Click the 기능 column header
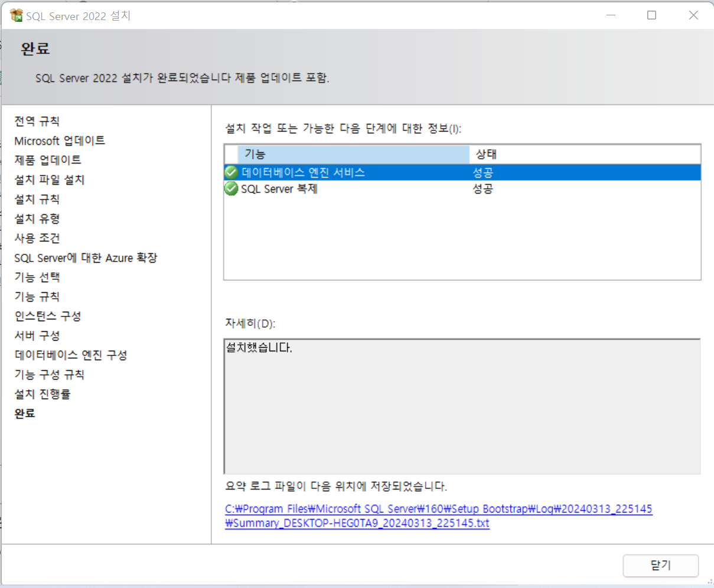The width and height of the screenshot is (714, 588). point(353,154)
